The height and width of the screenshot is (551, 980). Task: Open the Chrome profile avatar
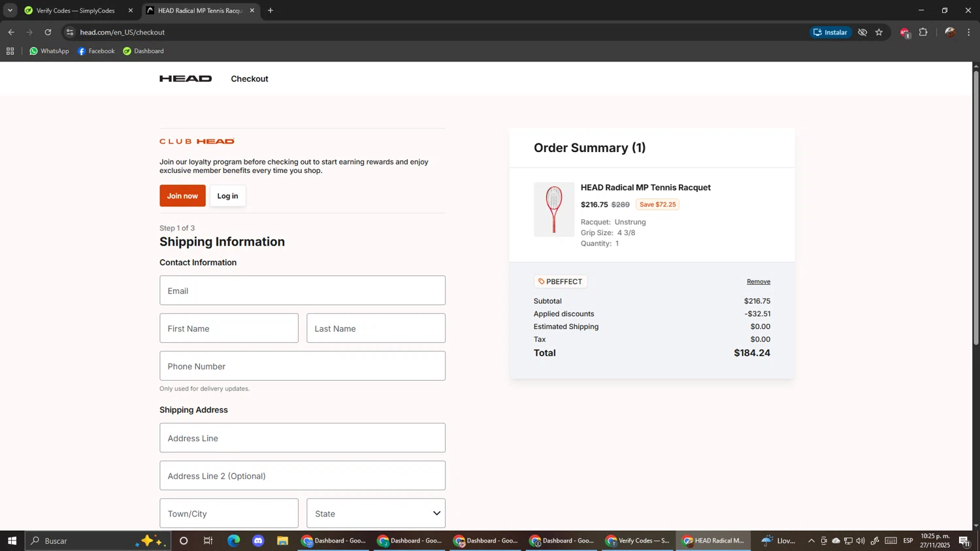coord(950,32)
